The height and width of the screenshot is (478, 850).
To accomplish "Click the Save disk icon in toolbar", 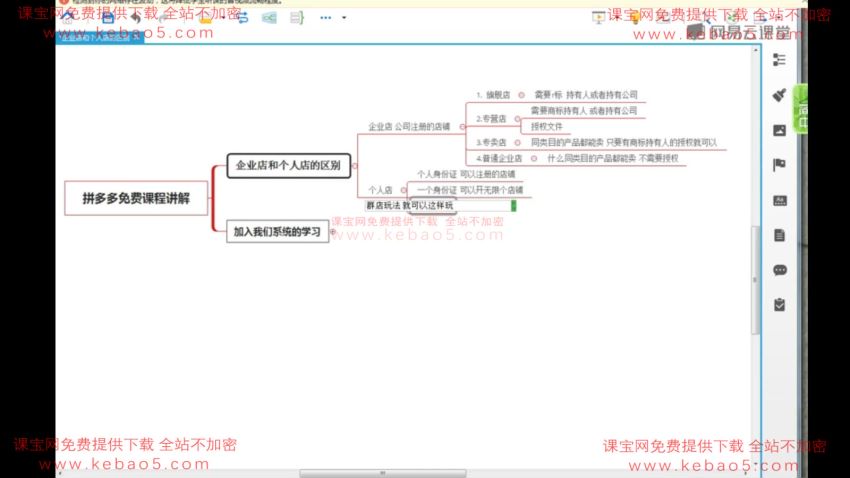I will click(x=108, y=18).
